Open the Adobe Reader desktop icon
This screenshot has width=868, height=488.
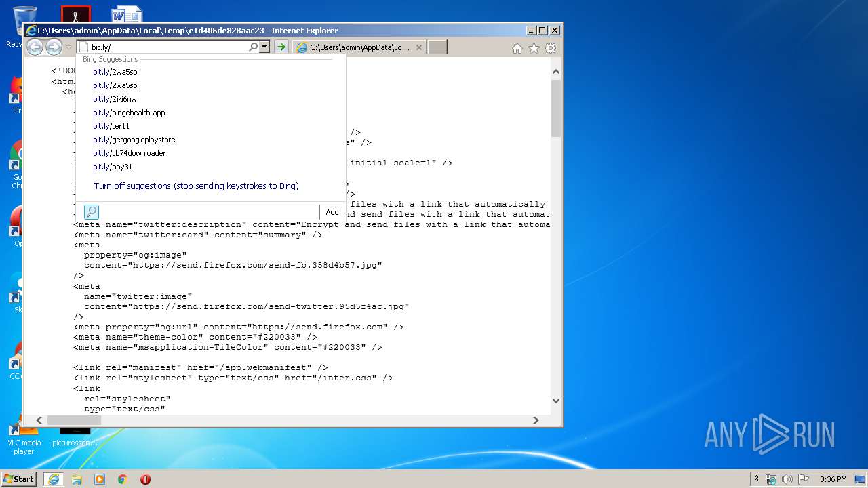[75, 14]
